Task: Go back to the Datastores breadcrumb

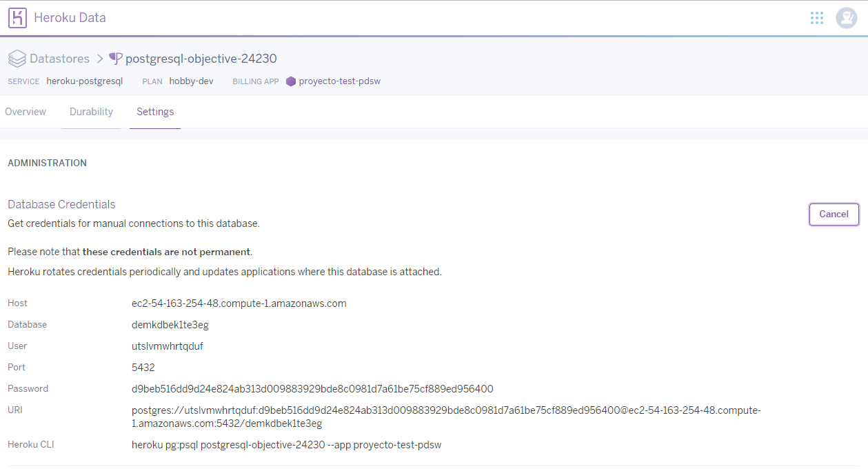Action: (x=59, y=59)
